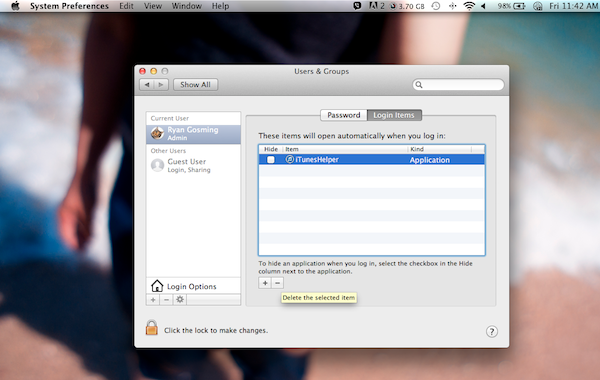Click the lock icon to make changes
600x380 pixels.
tap(152, 328)
